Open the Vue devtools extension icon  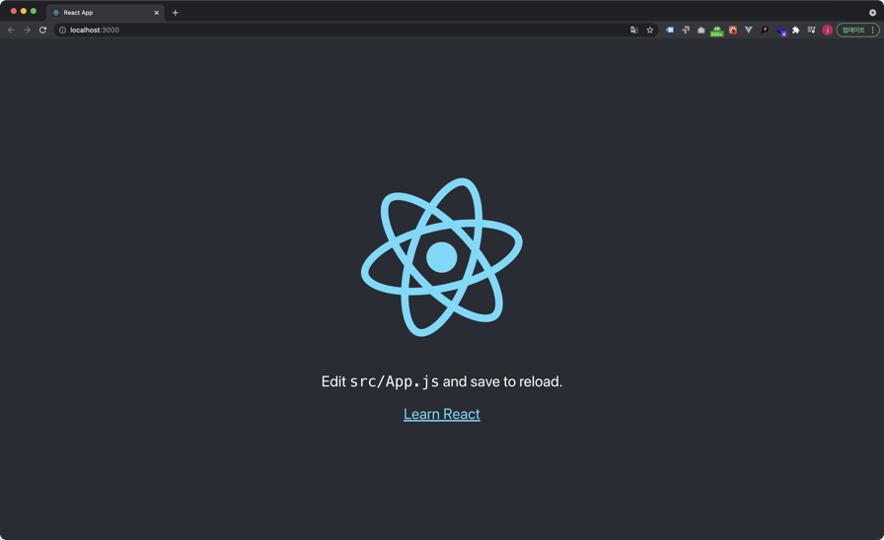tap(749, 30)
